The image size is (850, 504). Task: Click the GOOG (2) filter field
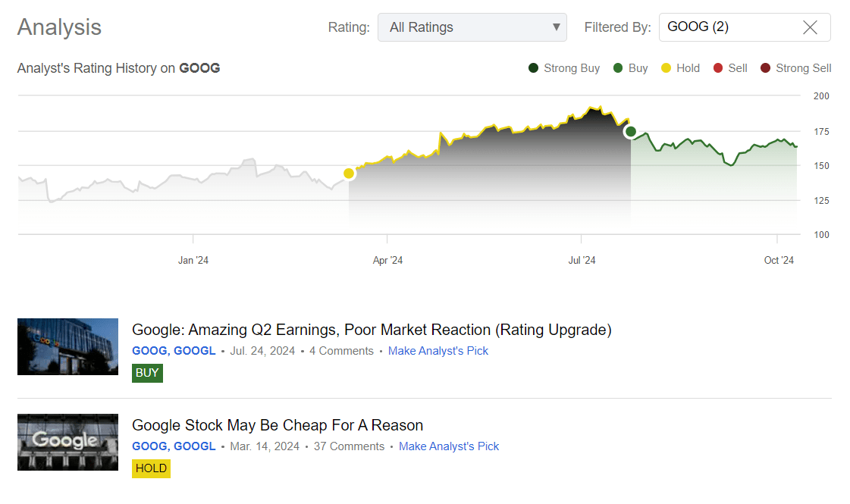(x=728, y=27)
